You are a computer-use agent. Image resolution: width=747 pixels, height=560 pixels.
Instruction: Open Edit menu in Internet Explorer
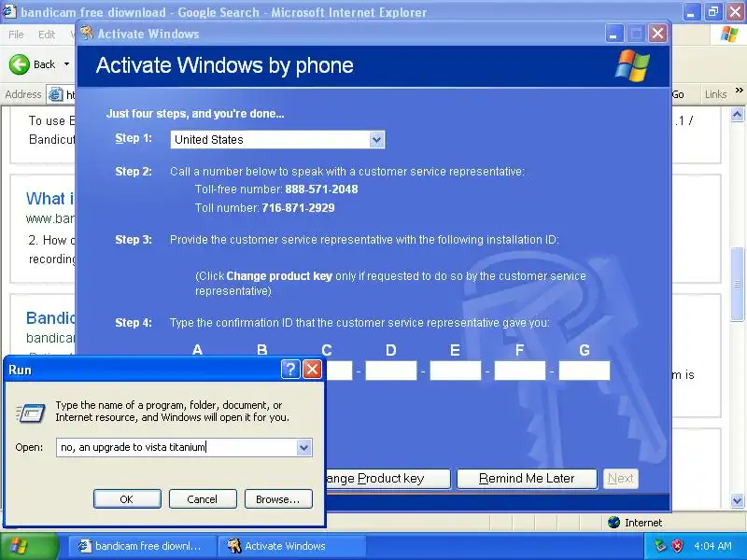pos(46,35)
